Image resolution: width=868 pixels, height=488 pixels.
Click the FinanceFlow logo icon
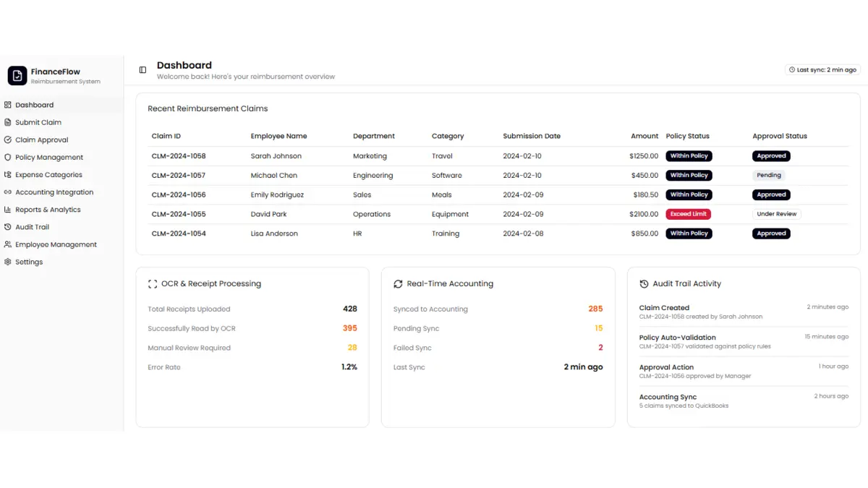(x=17, y=76)
